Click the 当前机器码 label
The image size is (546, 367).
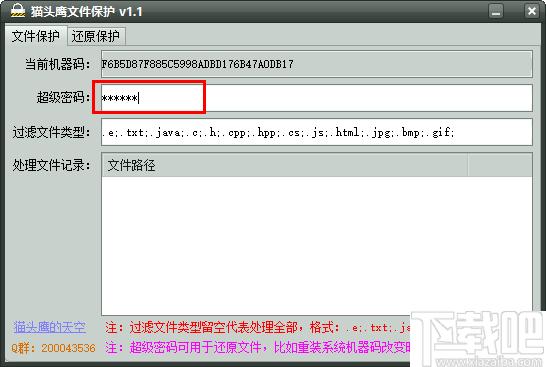click(x=57, y=64)
